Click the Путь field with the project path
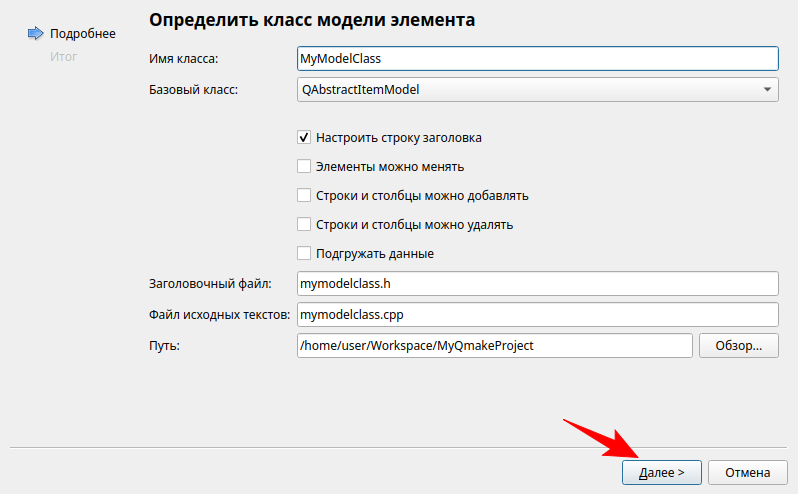The image size is (798, 494). [x=494, y=345]
